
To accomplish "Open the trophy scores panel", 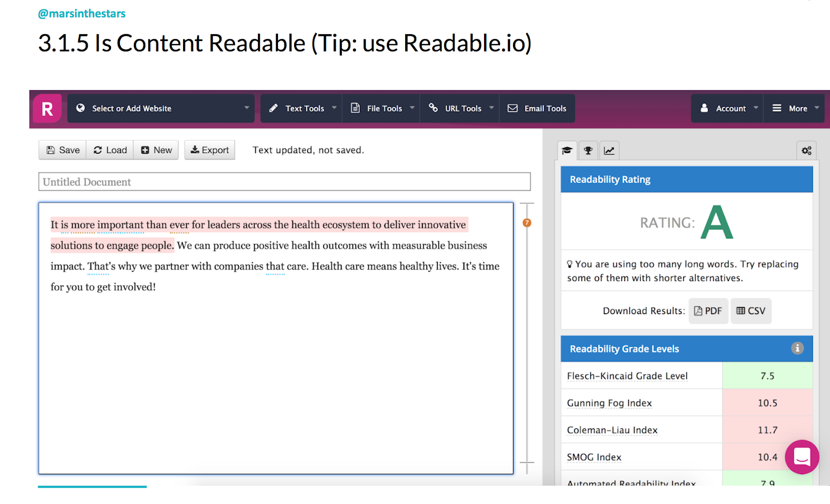I will [588, 150].
